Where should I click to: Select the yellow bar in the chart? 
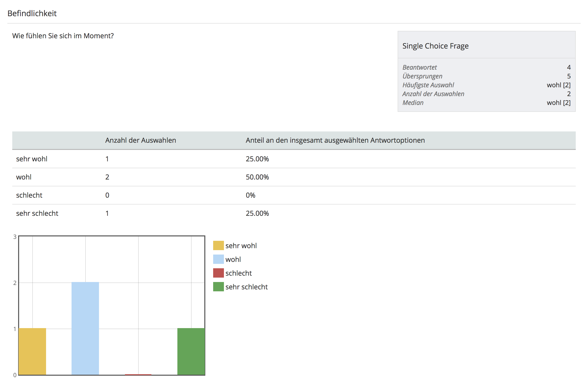(32, 352)
